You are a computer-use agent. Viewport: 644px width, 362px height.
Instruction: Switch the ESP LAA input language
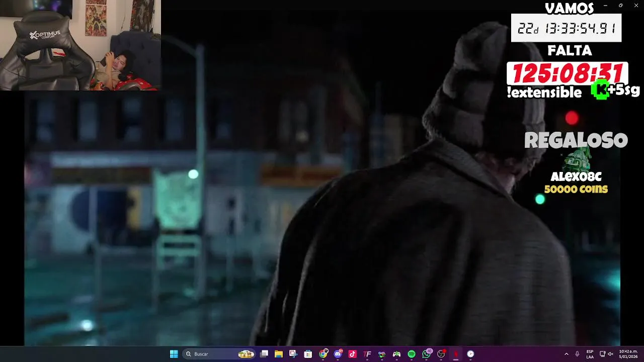(590, 354)
